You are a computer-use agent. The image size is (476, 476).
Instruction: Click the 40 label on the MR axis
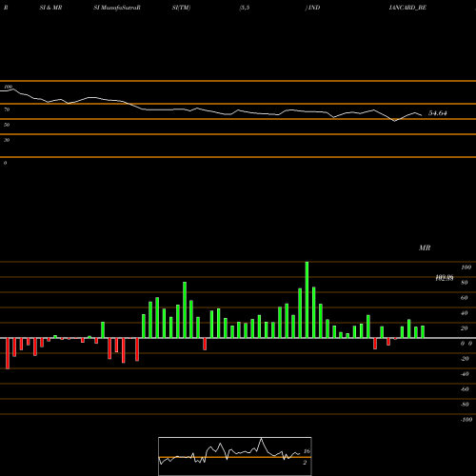point(464,313)
